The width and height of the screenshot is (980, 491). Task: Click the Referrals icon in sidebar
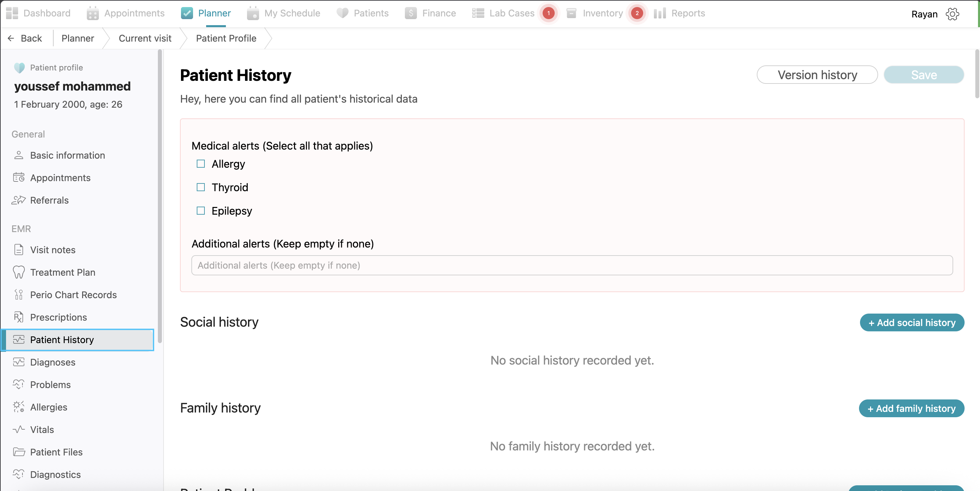(x=19, y=200)
